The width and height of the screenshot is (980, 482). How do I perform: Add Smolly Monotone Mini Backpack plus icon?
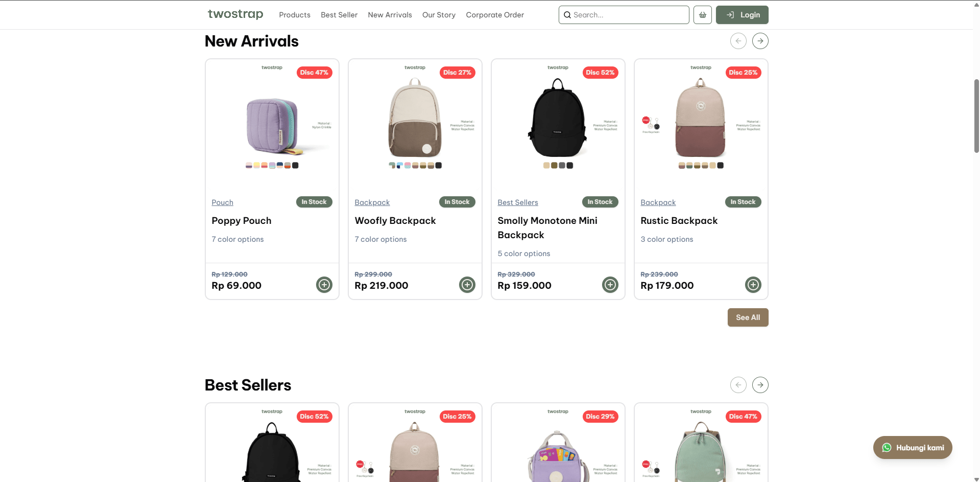[x=610, y=285]
